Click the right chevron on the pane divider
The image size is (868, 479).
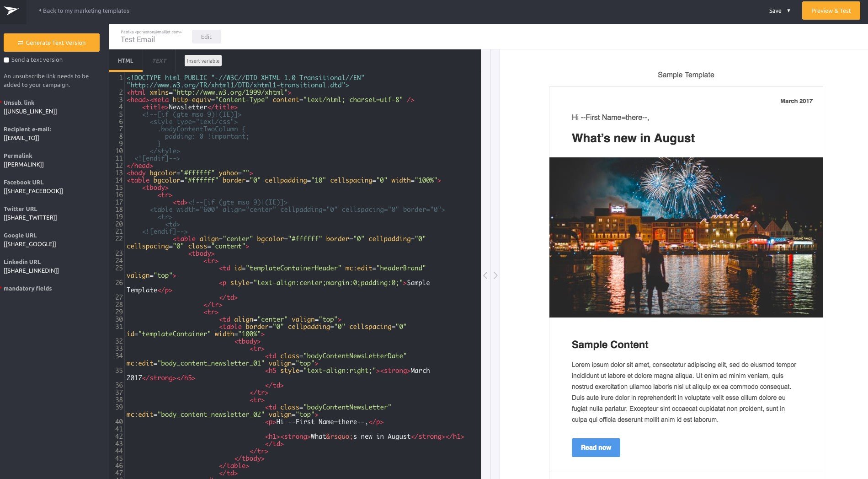click(x=495, y=275)
